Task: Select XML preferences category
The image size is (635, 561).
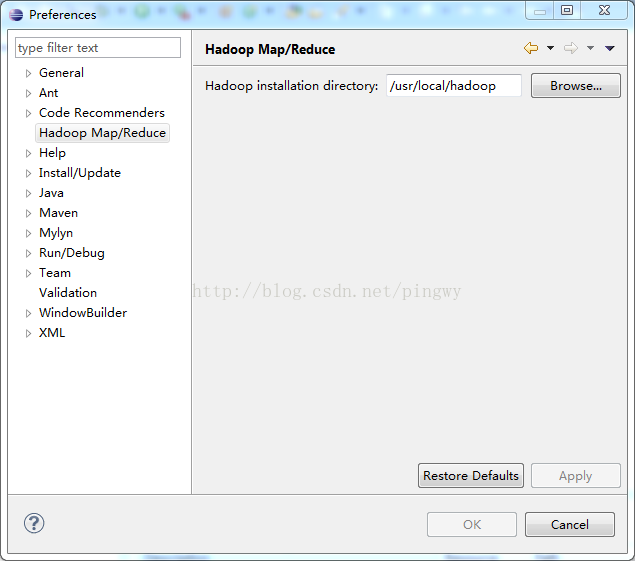Action: 52,333
